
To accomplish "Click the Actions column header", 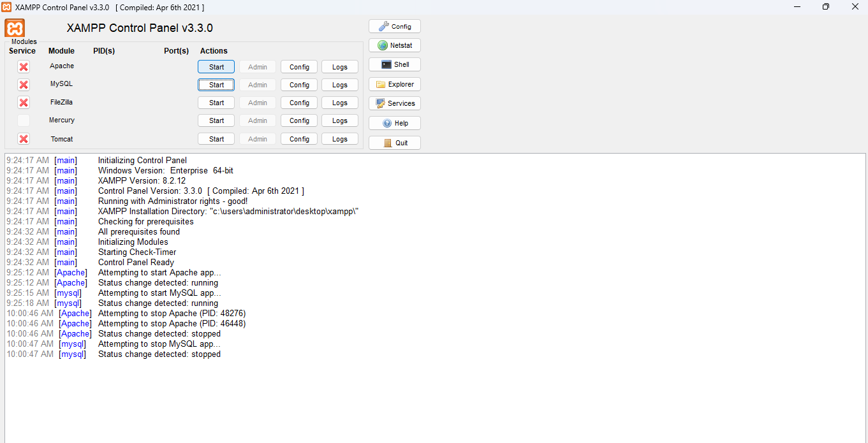I will point(214,51).
